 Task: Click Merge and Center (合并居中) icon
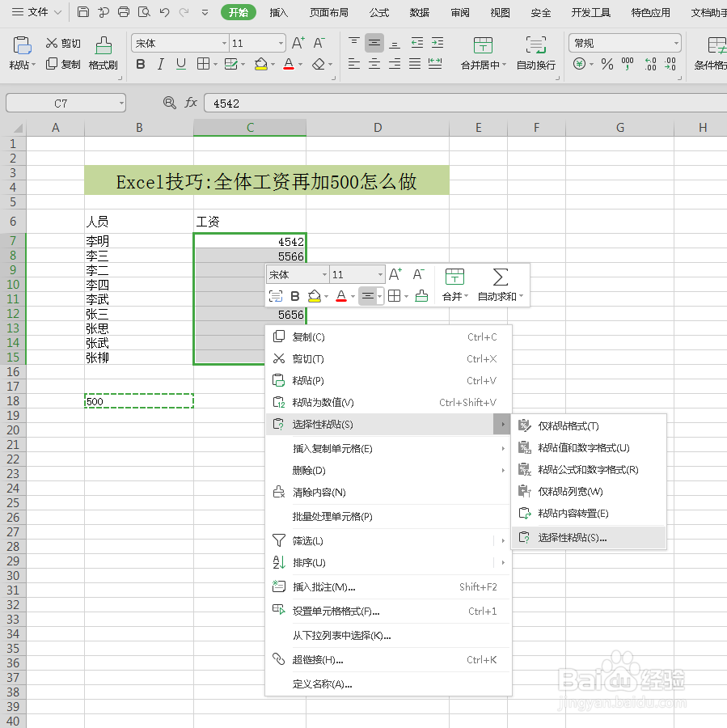click(x=483, y=45)
